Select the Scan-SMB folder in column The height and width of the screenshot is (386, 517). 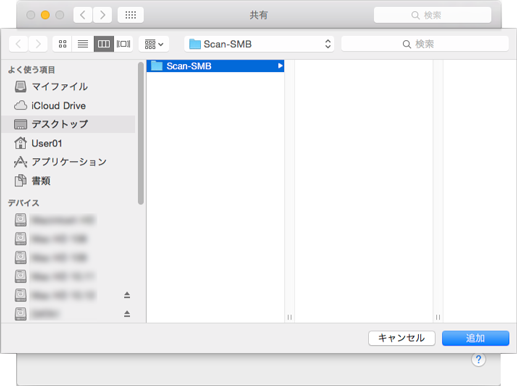(215, 66)
